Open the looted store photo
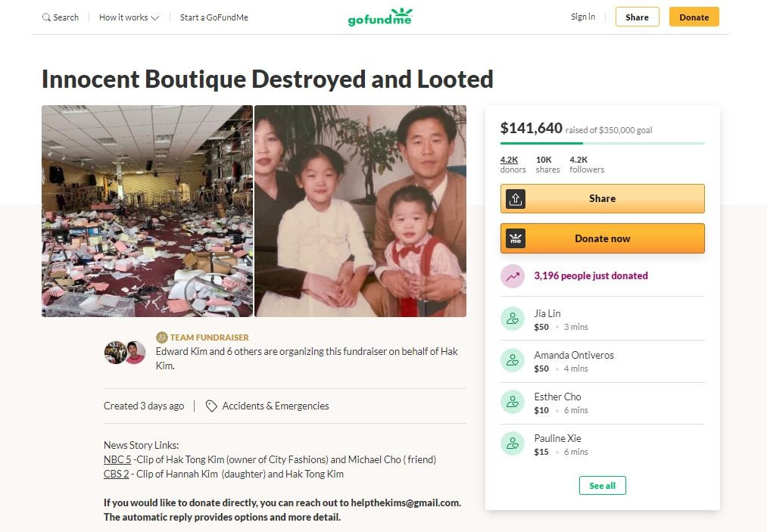This screenshot has height=532, width=767. point(147,210)
